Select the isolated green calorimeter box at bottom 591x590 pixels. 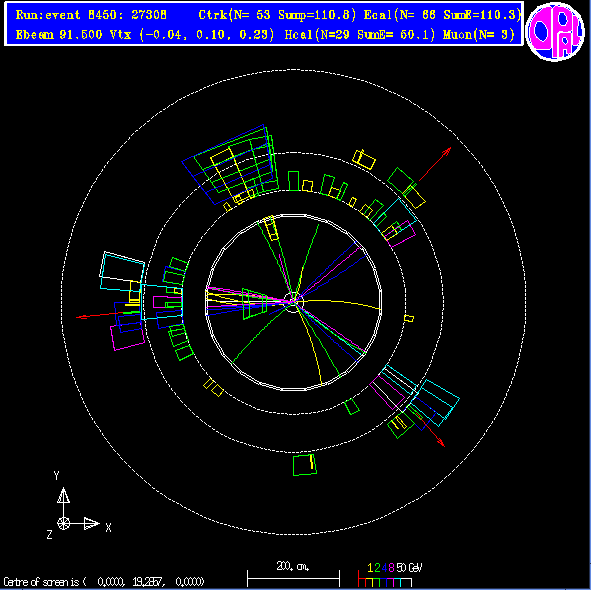pos(305,465)
